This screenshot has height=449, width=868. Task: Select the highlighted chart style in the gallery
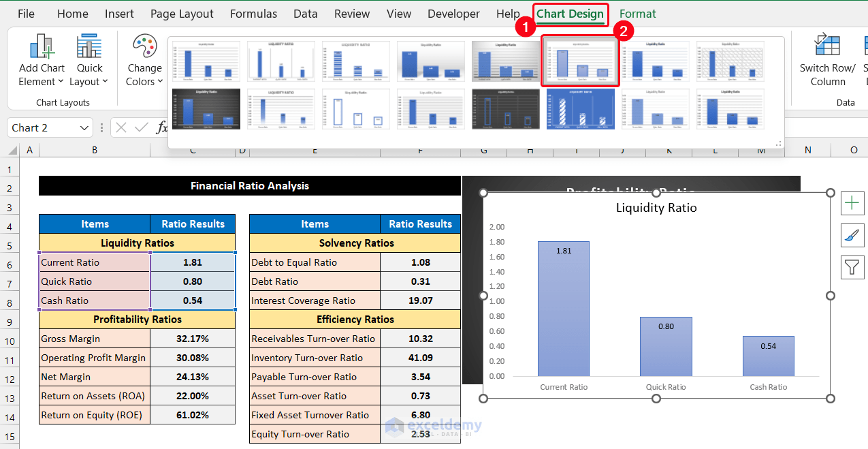(580, 61)
